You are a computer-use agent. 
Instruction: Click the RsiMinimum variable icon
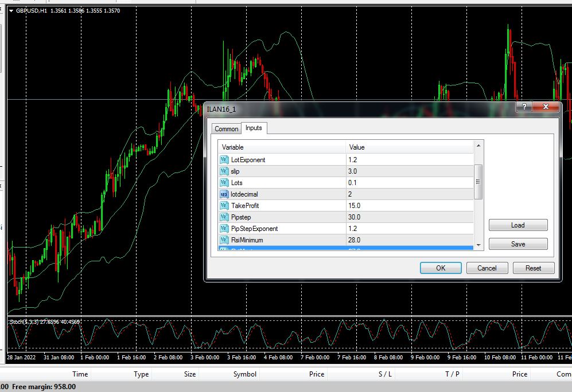pos(224,240)
